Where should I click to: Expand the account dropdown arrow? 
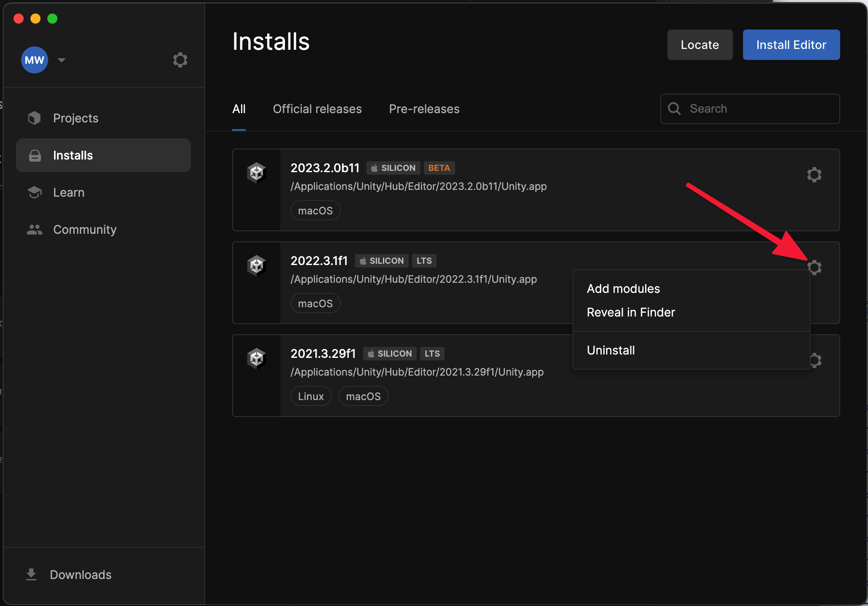click(x=62, y=60)
